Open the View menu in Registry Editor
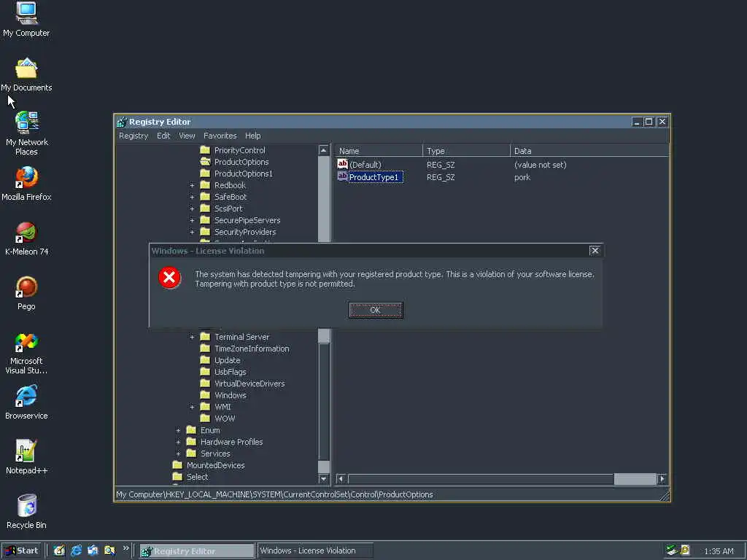747x560 pixels. tap(187, 136)
